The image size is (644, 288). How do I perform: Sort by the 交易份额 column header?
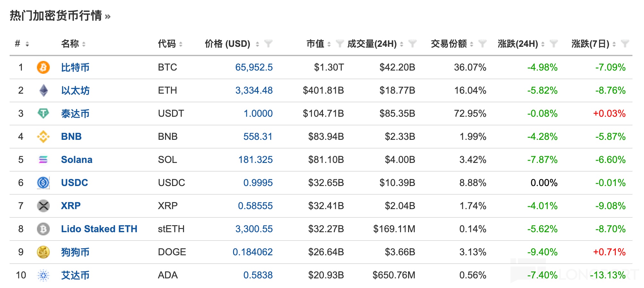[x=448, y=44]
